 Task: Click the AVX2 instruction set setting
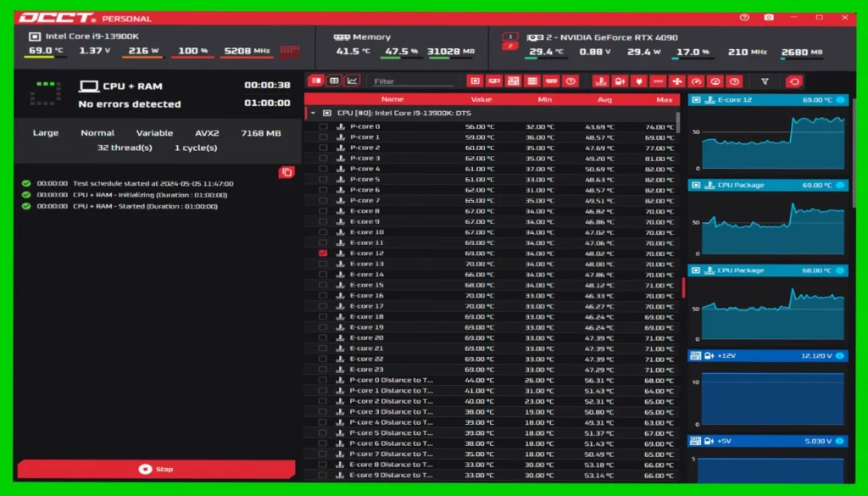coord(207,133)
